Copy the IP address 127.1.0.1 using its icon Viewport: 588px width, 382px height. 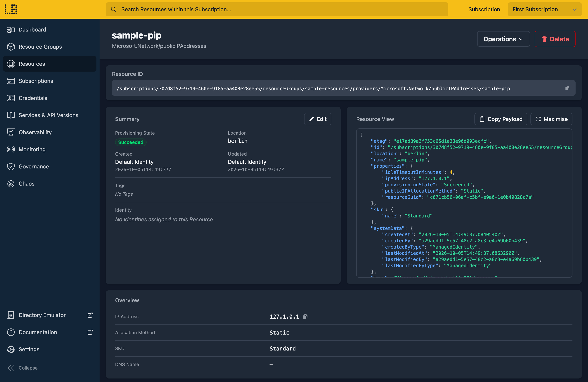click(305, 316)
